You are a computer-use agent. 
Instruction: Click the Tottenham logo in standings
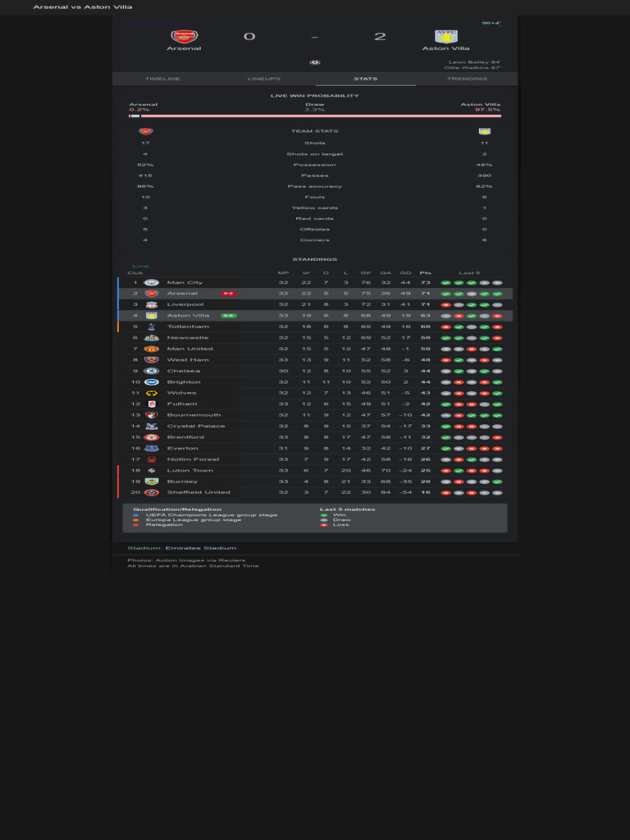[152, 326]
